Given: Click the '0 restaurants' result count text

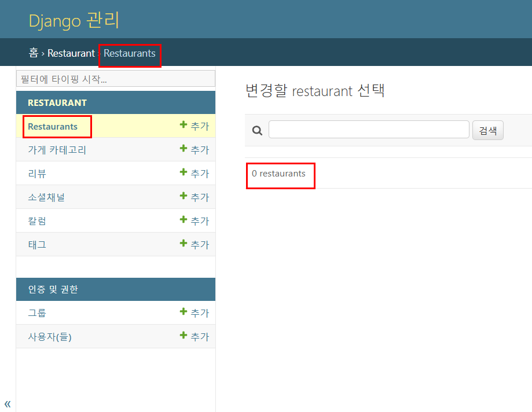Looking at the screenshot, I should pyautogui.click(x=278, y=174).
